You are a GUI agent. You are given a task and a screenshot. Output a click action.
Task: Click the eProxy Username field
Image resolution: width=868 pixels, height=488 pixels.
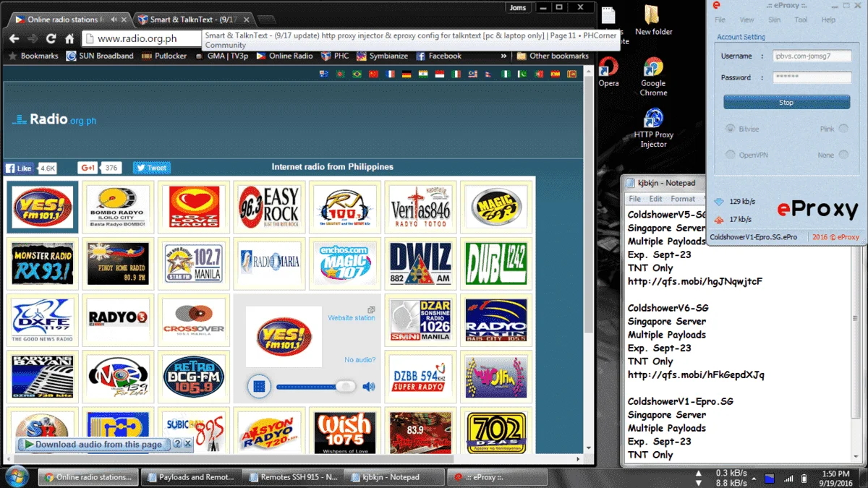coord(812,56)
